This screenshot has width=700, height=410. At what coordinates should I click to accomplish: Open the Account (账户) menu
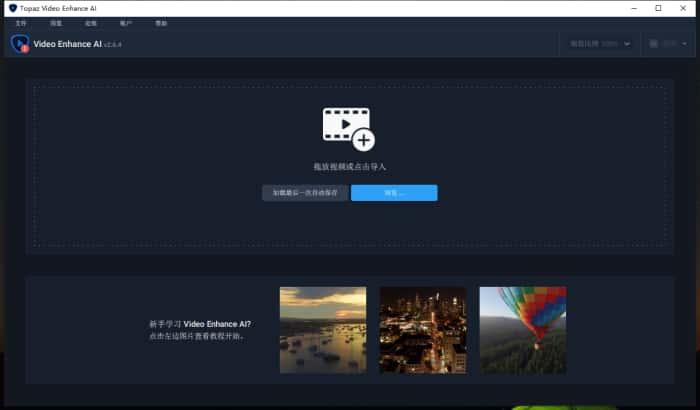tap(125, 23)
